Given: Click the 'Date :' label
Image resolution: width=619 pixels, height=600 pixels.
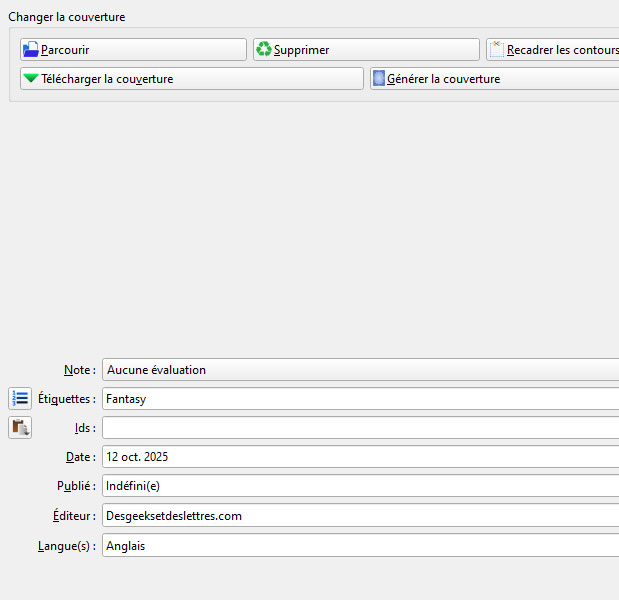Looking at the screenshot, I should click(81, 457).
